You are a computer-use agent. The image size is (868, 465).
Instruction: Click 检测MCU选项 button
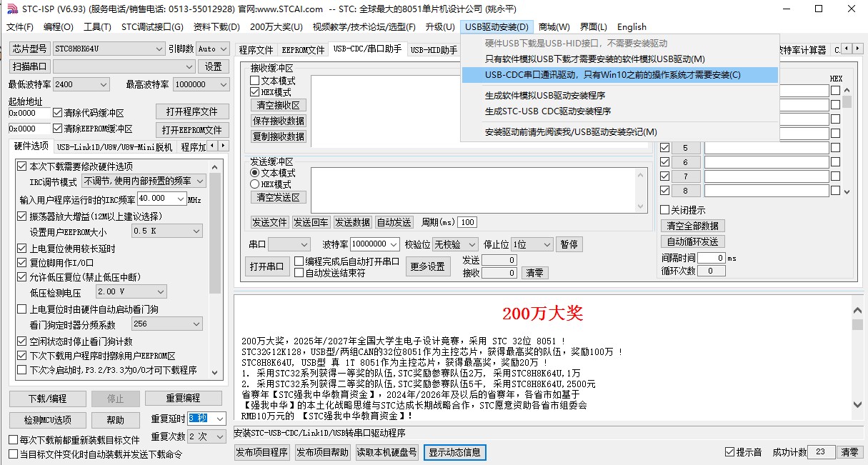pos(48,420)
